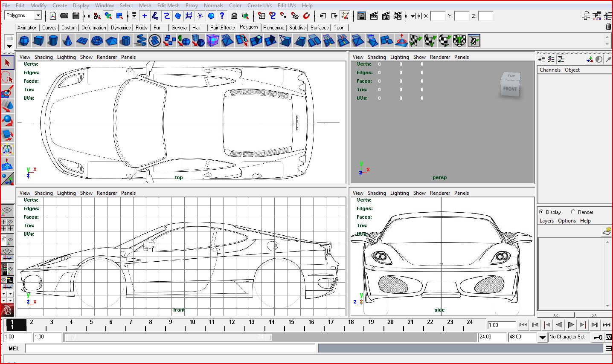Select the Lasso tool in the toolbox

[x=7, y=78]
